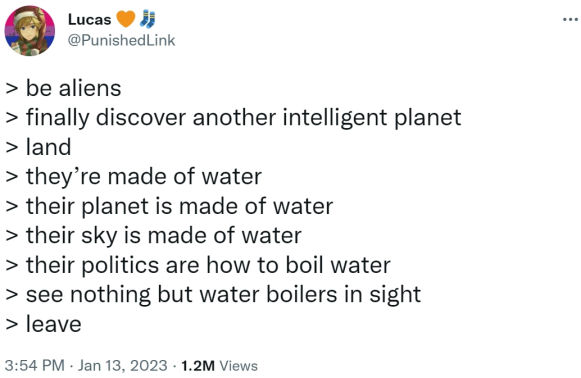Click the Views label in the footer

[239, 365]
